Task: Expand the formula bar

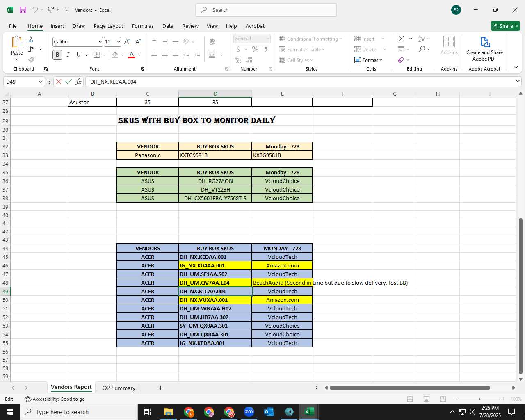Action: click(518, 82)
